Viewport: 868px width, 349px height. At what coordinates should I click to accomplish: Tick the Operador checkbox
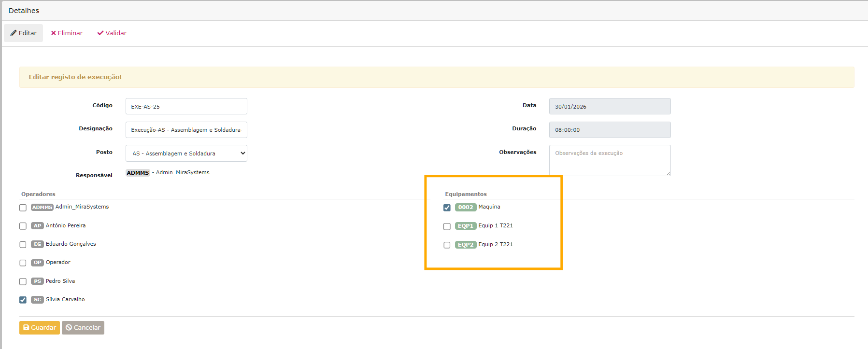coord(23,263)
